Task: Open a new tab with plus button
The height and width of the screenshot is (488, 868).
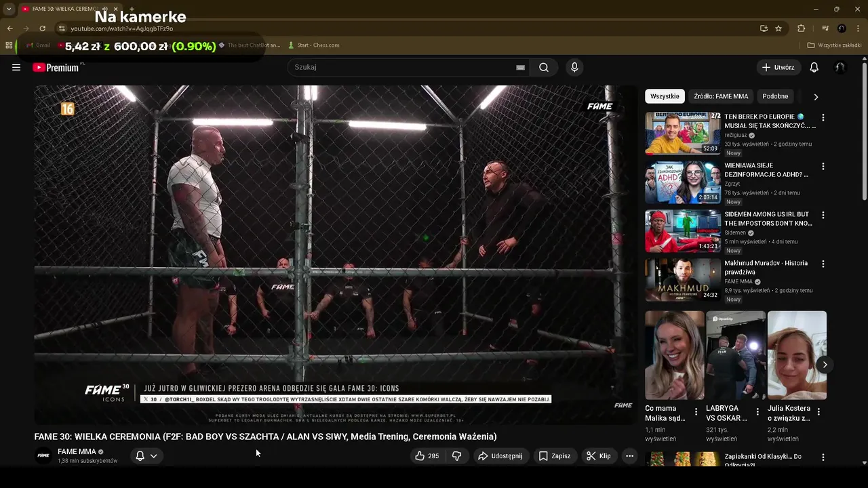Action: (132, 9)
